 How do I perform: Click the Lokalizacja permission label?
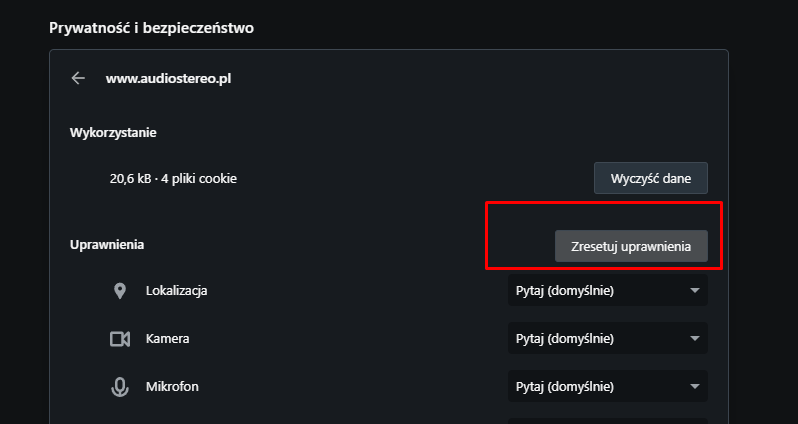177,291
